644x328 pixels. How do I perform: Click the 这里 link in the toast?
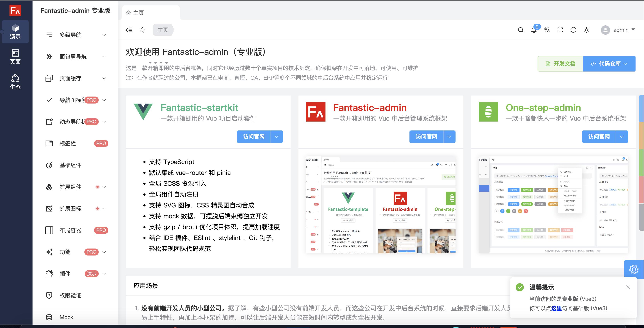(557, 308)
